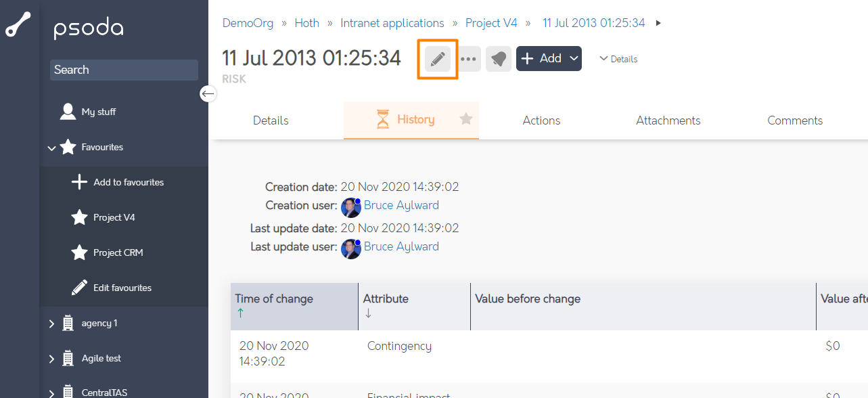868x398 pixels.
Task: Expand the Details chevron near the title
Action: (x=618, y=59)
